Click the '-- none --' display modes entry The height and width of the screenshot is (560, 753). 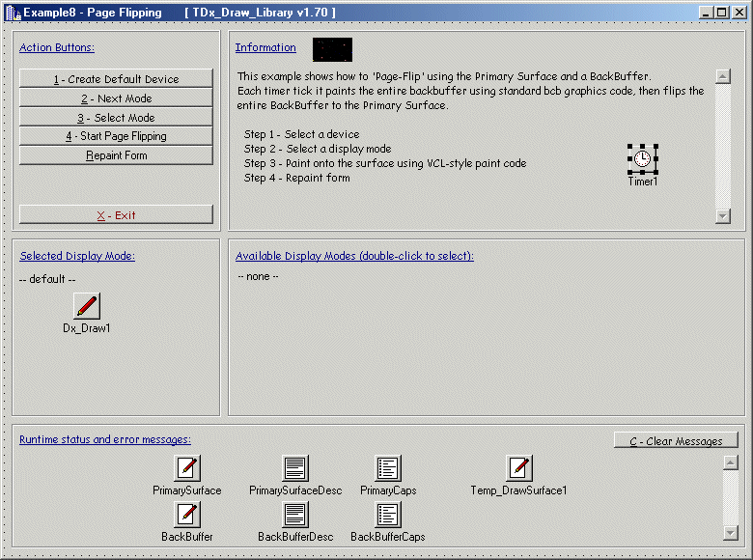tap(258, 277)
